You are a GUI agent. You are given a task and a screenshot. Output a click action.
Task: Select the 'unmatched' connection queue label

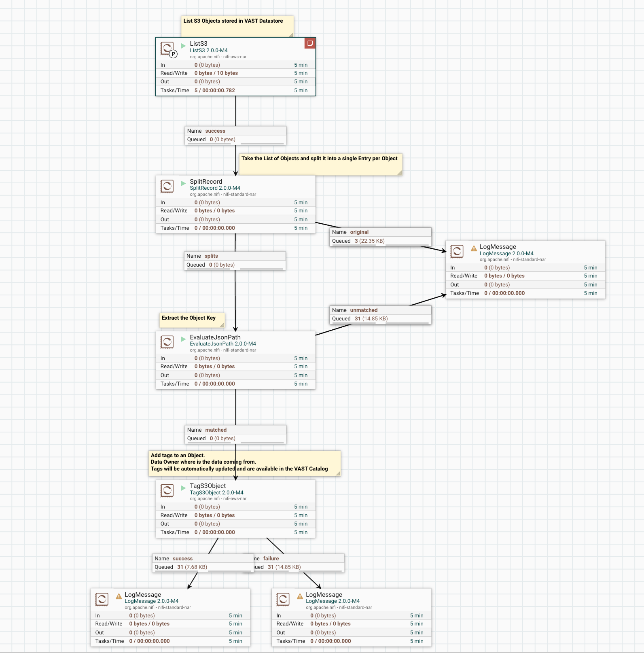(x=381, y=314)
